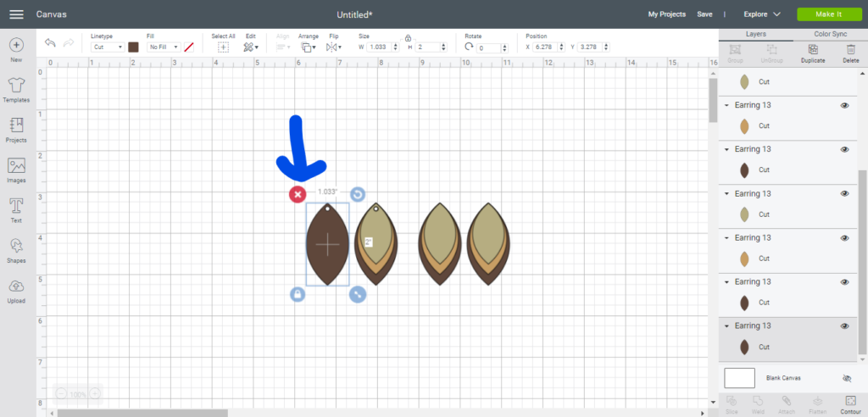
Task: Toggle the size aspect ratio lock
Action: 408,38
